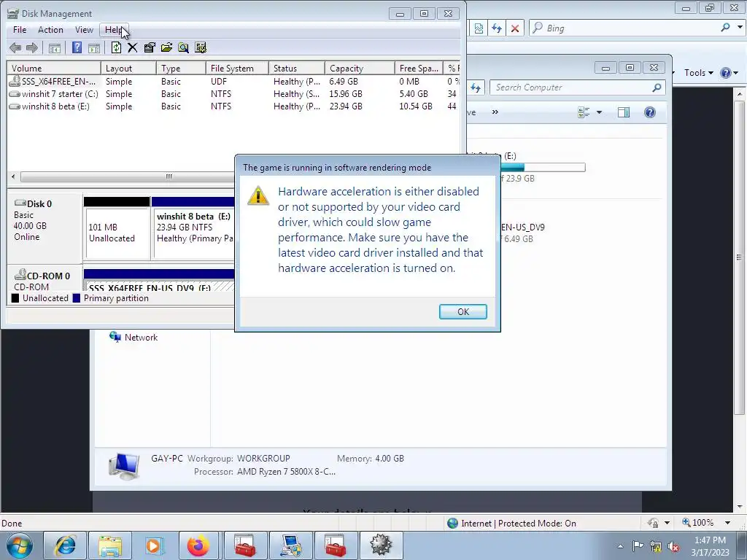Click the Bing search magnifier button
The width and height of the screenshot is (747, 560).
(725, 28)
